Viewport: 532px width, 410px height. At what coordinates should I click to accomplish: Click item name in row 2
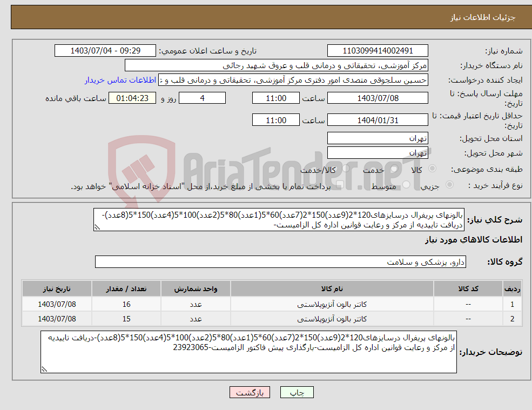click(x=332, y=319)
